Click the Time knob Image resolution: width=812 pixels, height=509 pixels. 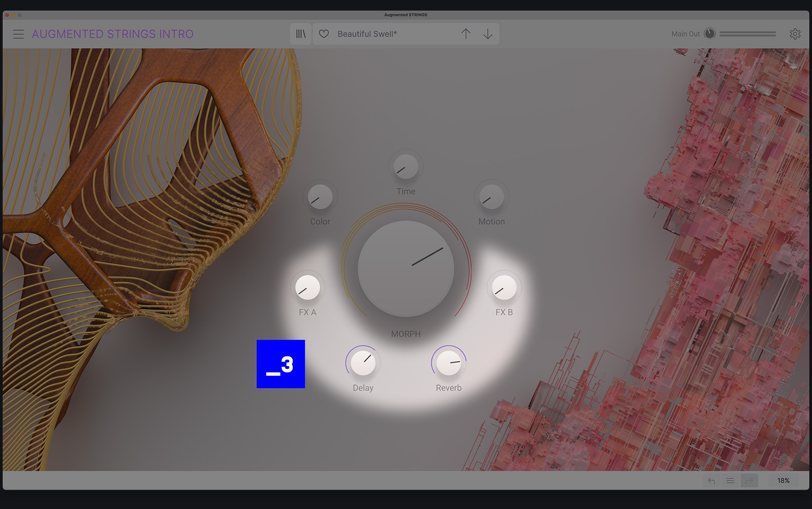click(406, 167)
